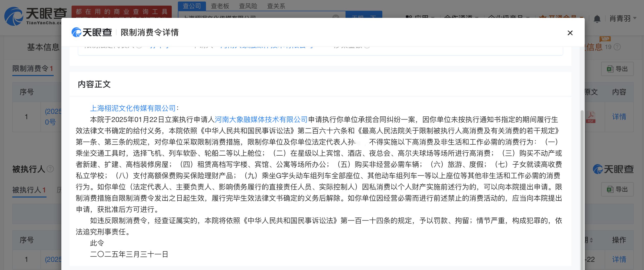This screenshot has width=644, height=270.
Task: Open 详情 link in 被执行人 row 1
Action: click(619, 259)
